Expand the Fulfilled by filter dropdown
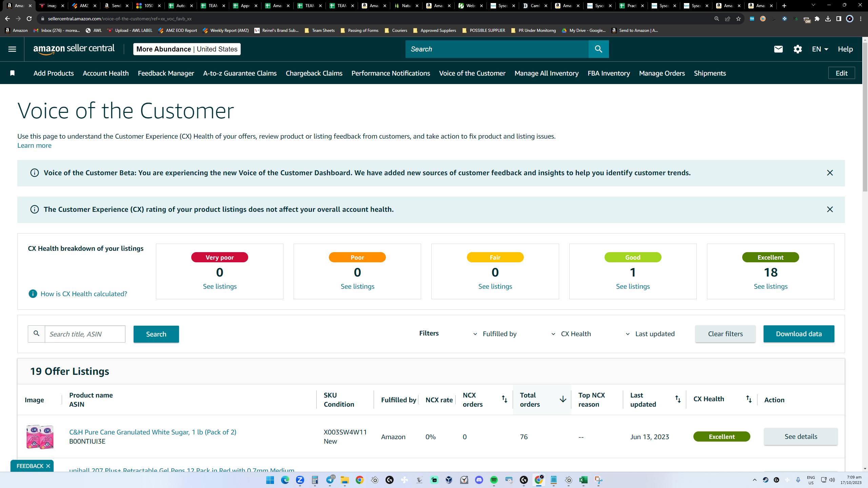The width and height of the screenshot is (868, 488). (x=495, y=334)
